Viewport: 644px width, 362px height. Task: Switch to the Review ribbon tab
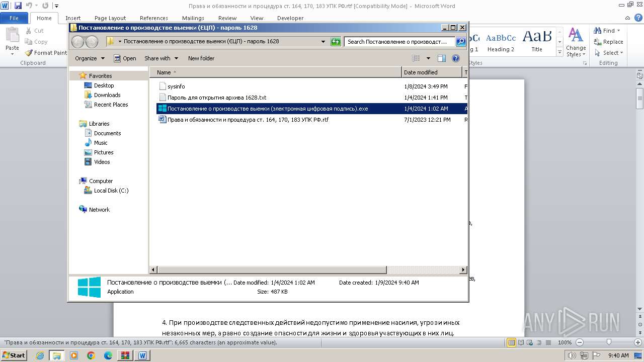[227, 18]
